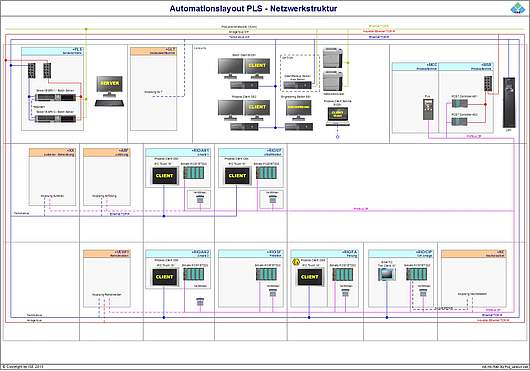
Task: Select the network switch icon in SGS panel
Action: tap(488, 83)
